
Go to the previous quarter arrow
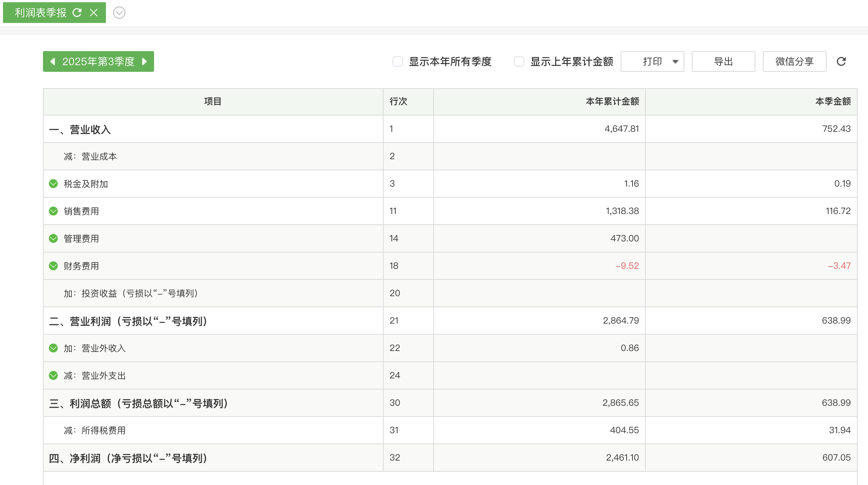[53, 61]
